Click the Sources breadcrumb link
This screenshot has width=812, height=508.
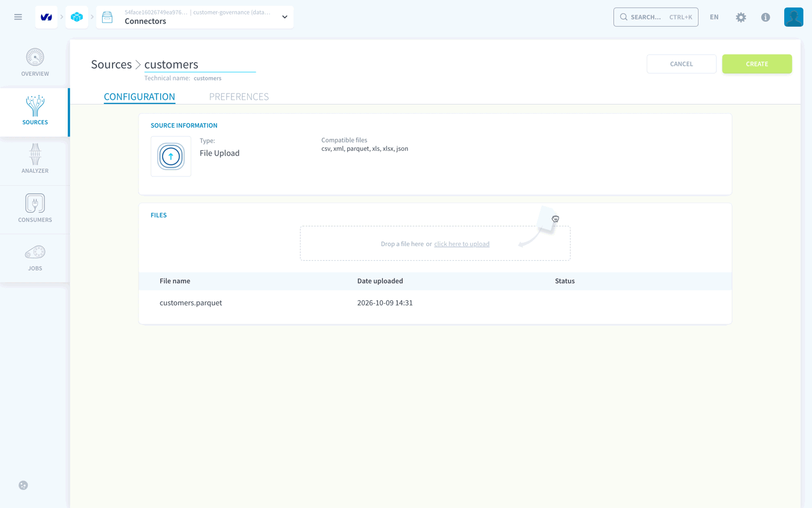(111, 64)
